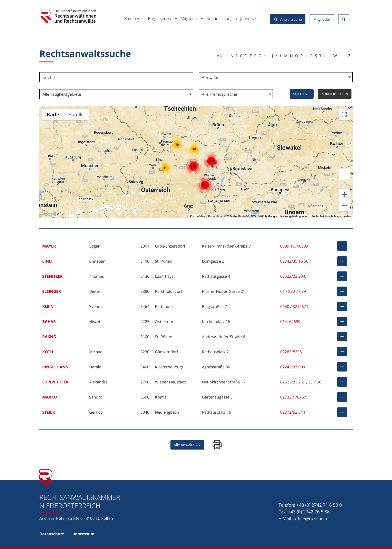
Task: Open details arrow for STEIER Gernot
Action: [342, 412]
